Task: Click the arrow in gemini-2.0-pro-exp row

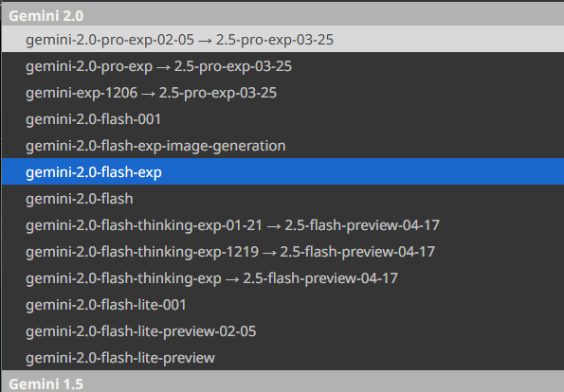Action: point(163,67)
